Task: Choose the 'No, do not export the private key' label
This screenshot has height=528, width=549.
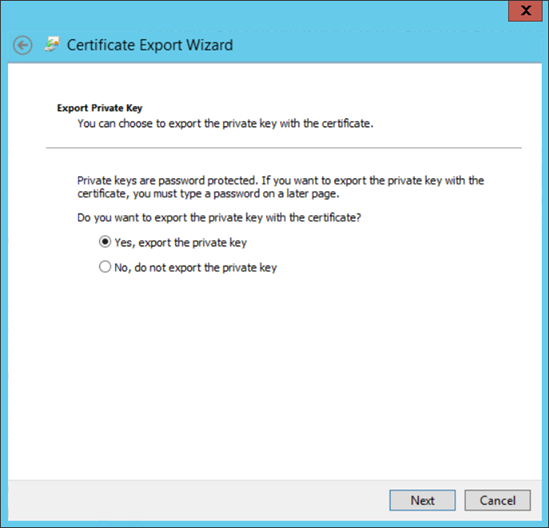Action: pyautogui.click(x=196, y=268)
